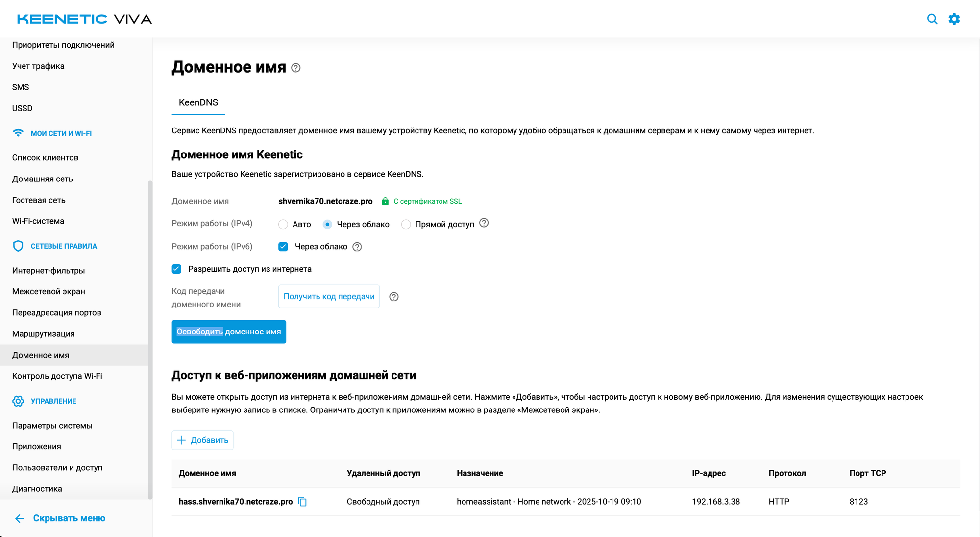The width and height of the screenshot is (980, 537).
Task: Click help icon next to transfer code button
Action: coord(394,297)
